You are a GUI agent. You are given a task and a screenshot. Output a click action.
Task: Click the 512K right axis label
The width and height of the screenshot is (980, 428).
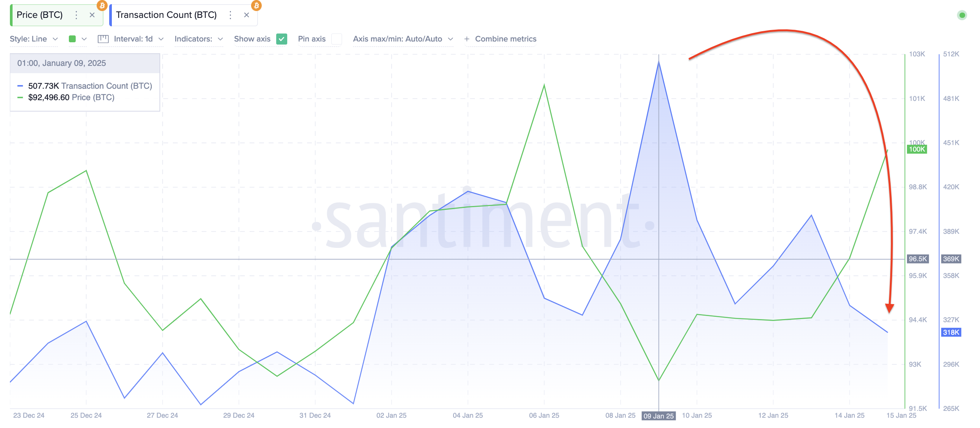951,54
